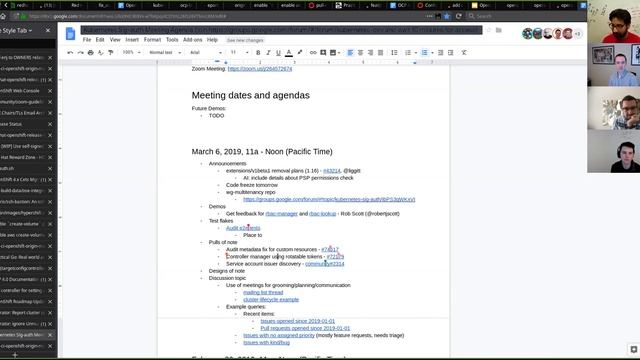Open the Normal text style dropdown

click(165, 53)
